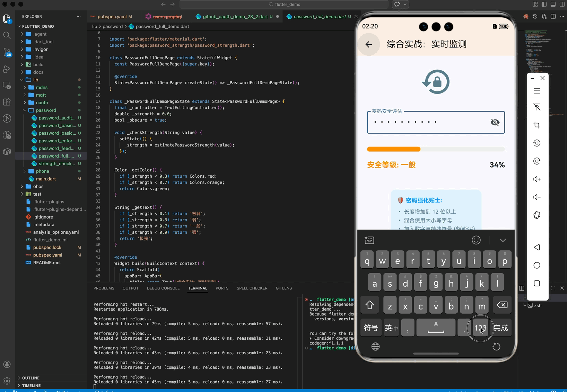Click emulator volume down icon
This screenshot has height=392, width=567.
(x=537, y=197)
